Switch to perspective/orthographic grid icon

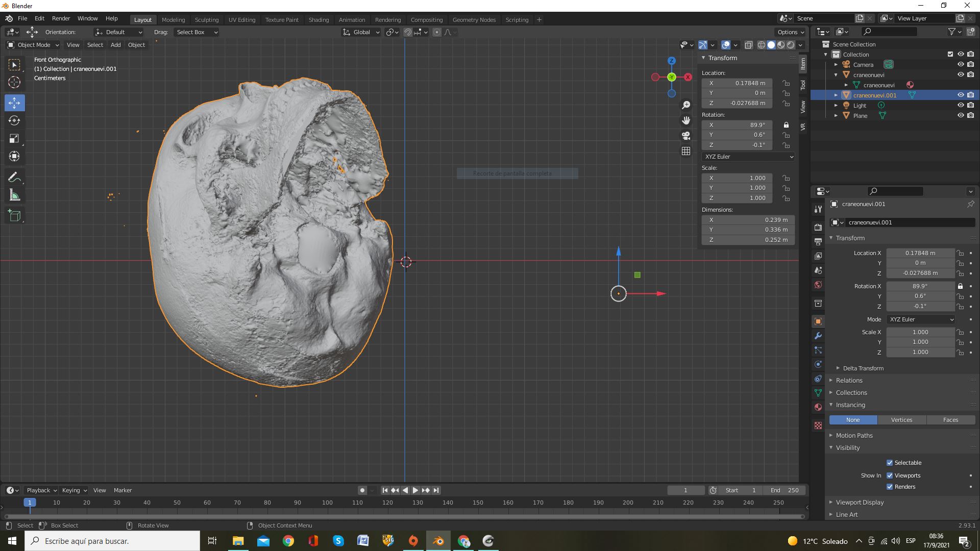[686, 151]
